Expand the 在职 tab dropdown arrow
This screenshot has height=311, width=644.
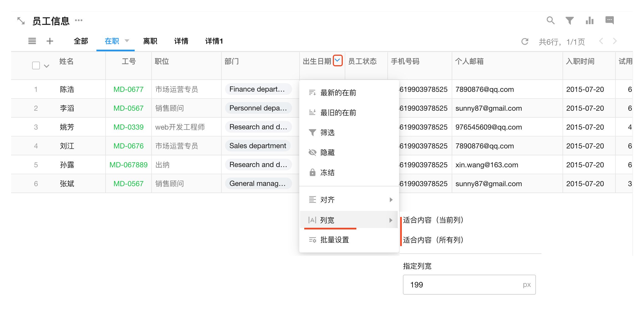[127, 41]
